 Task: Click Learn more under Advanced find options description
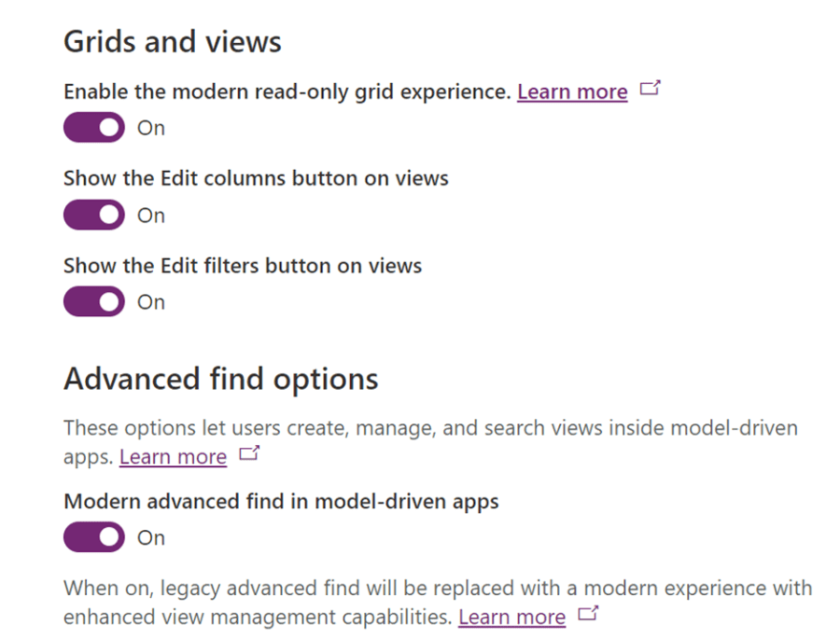tap(173, 456)
